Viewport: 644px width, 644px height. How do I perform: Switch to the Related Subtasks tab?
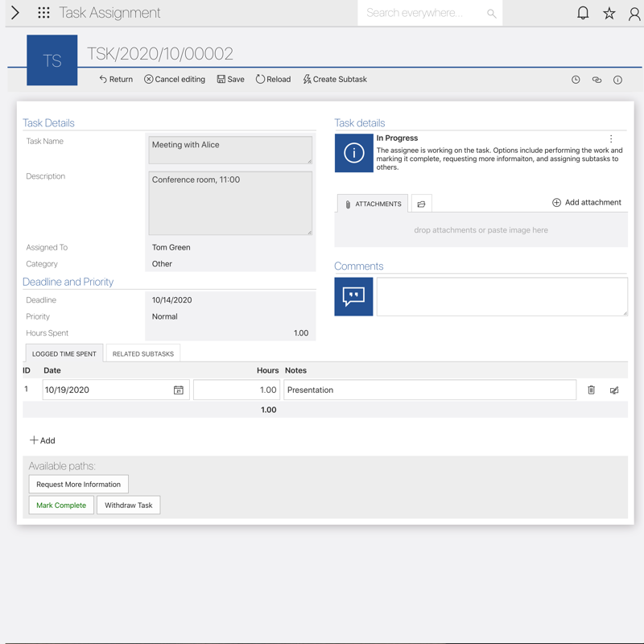(142, 353)
